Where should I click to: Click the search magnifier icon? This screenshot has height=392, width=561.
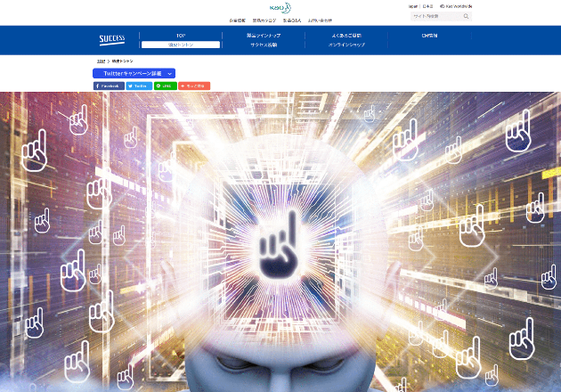tap(466, 16)
